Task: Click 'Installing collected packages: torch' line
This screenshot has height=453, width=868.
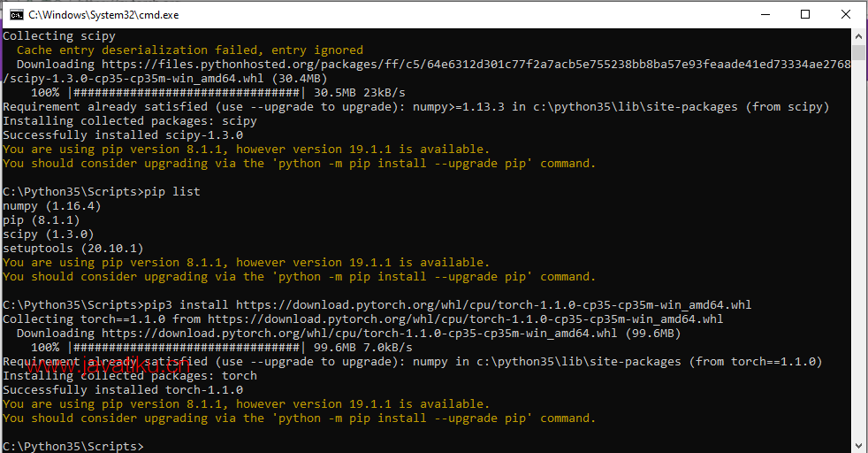Action: 130,375
